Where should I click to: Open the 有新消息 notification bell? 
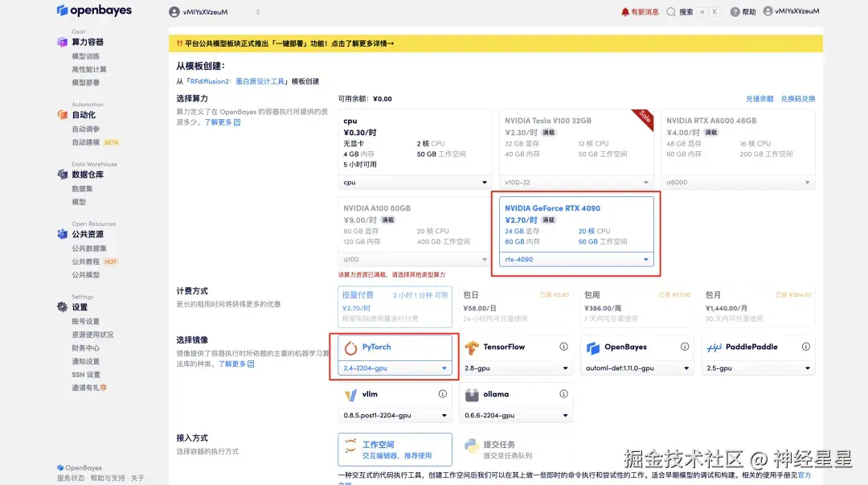pos(625,11)
